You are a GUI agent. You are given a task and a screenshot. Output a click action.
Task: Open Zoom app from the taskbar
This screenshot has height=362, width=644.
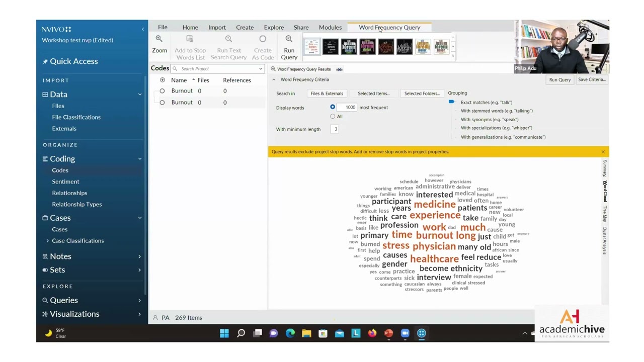click(405, 333)
